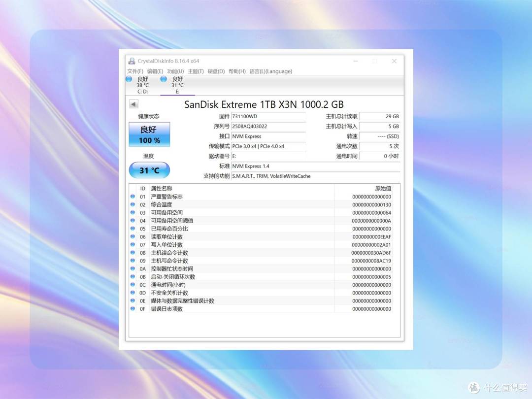
Task: Click the transfer mode field PCIe 3.0 x4
Action: tap(268, 146)
